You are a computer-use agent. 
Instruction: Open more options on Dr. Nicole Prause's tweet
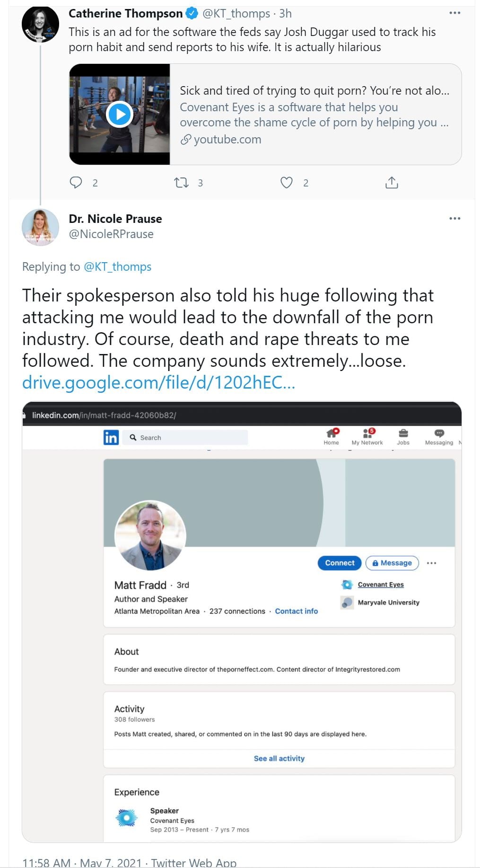click(x=454, y=218)
